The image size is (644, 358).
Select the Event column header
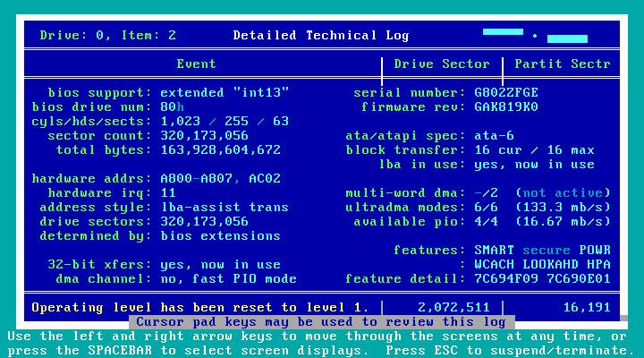[196, 64]
